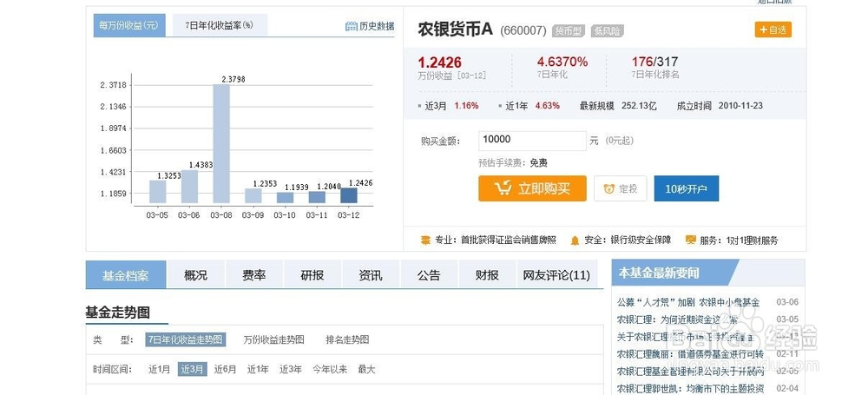Select 排名走势图 chart type
This screenshot has width=868, height=395.
point(347,339)
